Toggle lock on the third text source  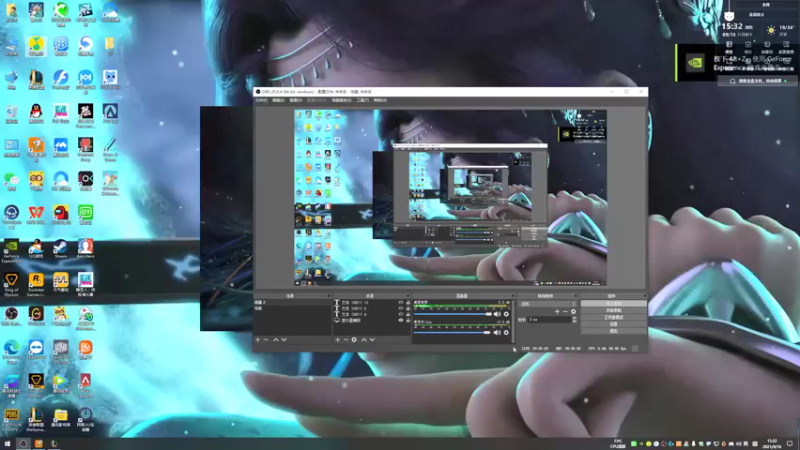click(408, 315)
